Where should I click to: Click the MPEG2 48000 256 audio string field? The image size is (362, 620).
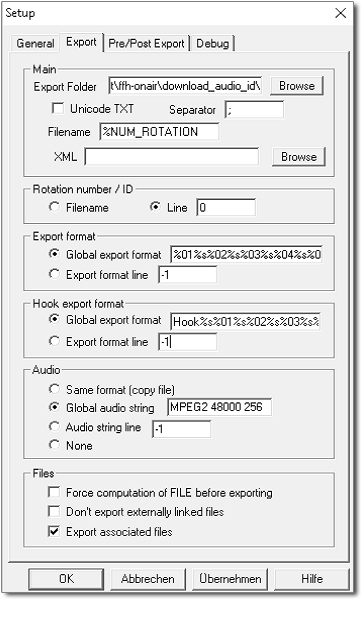coord(219,407)
